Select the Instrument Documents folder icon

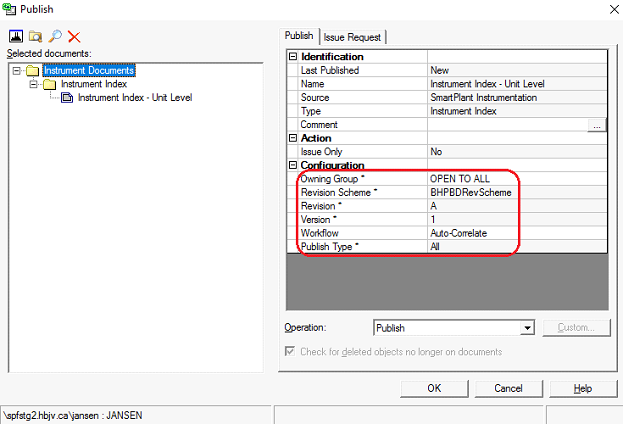33,71
